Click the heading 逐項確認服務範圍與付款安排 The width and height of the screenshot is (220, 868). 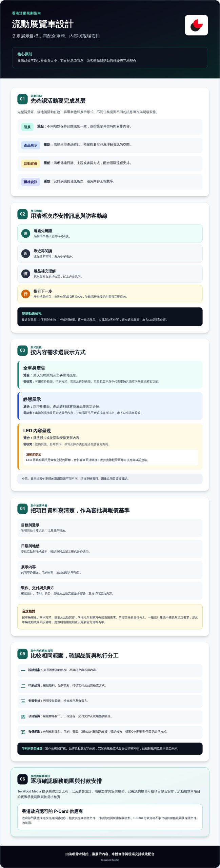coord(66,781)
